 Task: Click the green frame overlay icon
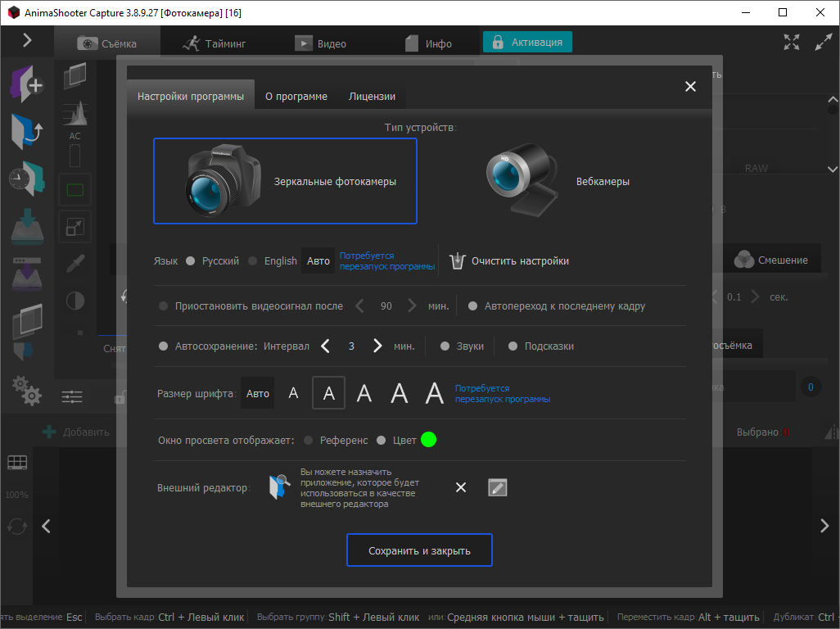75,190
